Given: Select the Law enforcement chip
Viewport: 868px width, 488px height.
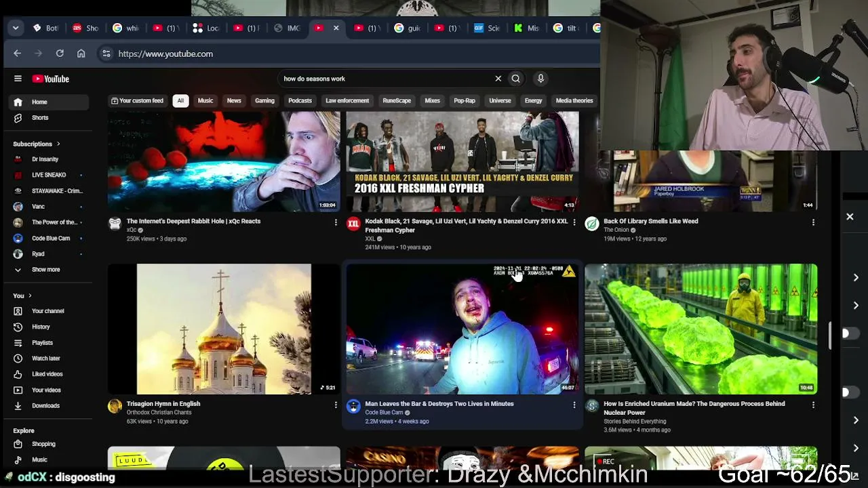Looking at the screenshot, I should (x=347, y=101).
